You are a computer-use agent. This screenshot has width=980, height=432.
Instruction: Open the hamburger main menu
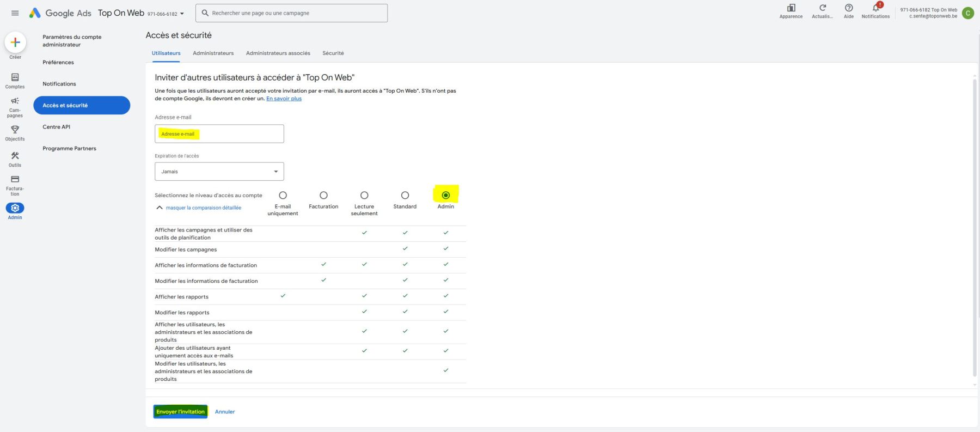(15, 13)
